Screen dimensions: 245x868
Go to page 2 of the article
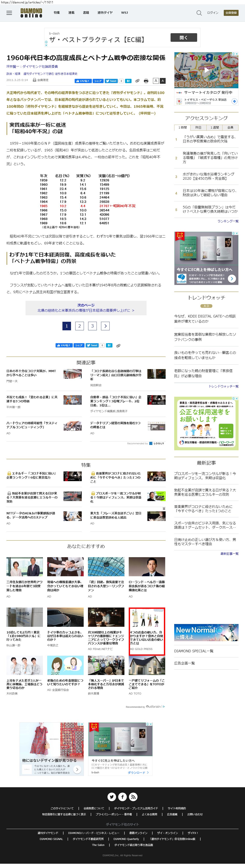point(79,326)
